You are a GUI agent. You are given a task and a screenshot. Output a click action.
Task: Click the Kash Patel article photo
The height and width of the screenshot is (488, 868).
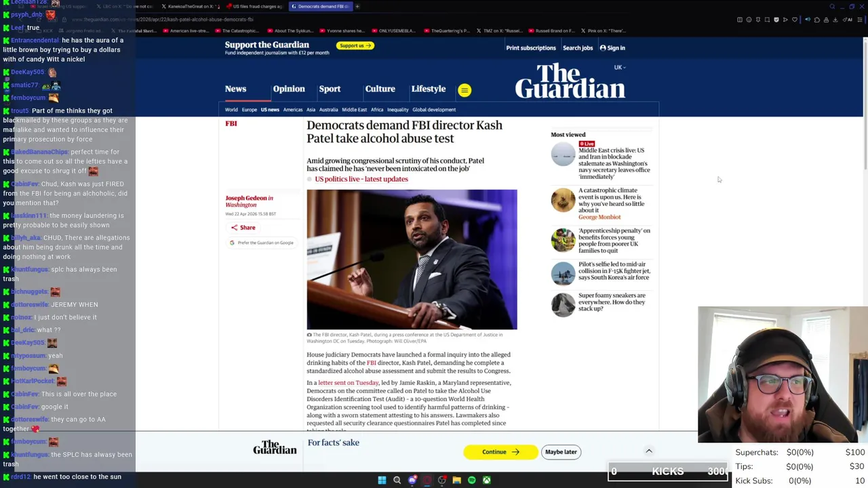[x=412, y=260]
